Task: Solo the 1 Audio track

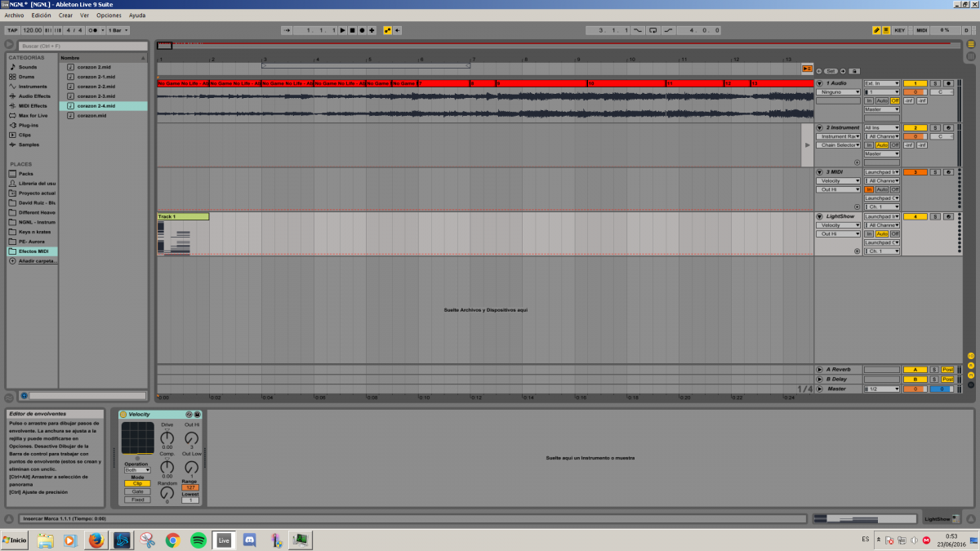Action: point(936,83)
